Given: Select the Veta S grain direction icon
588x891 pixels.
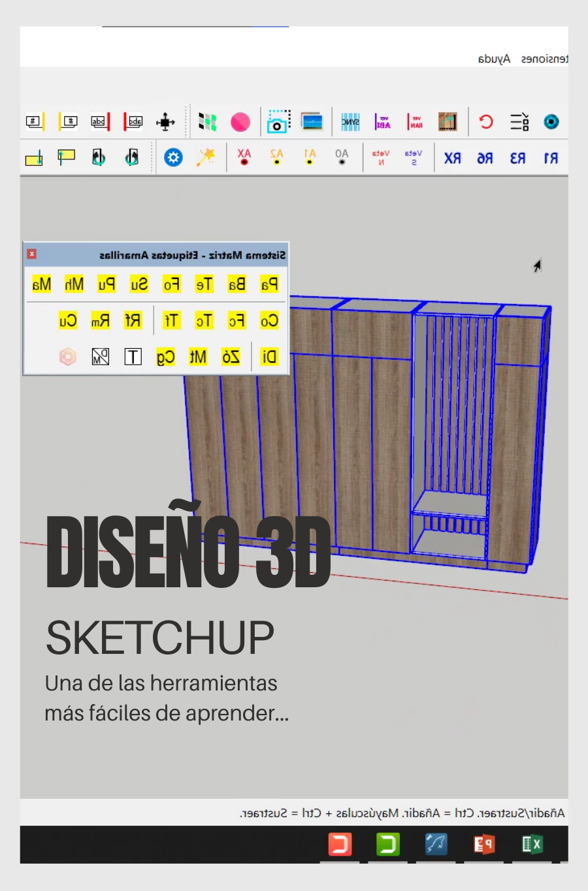Looking at the screenshot, I should (x=414, y=156).
